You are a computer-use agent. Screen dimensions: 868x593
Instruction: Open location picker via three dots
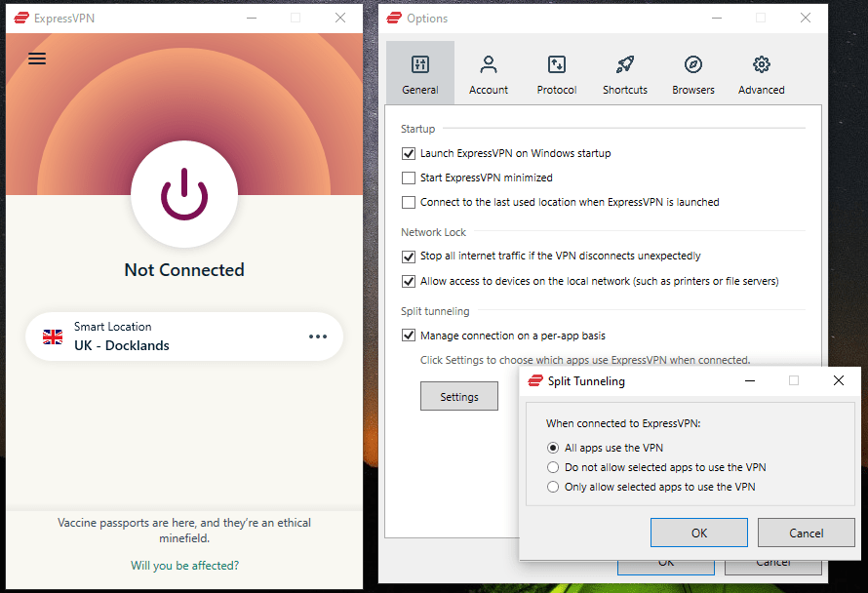click(x=318, y=336)
